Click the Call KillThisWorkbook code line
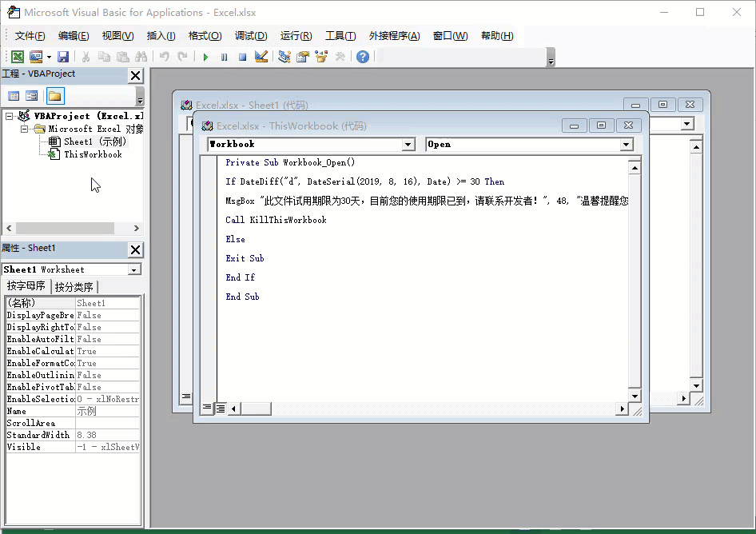Image resolution: width=756 pixels, height=534 pixels. (x=277, y=220)
